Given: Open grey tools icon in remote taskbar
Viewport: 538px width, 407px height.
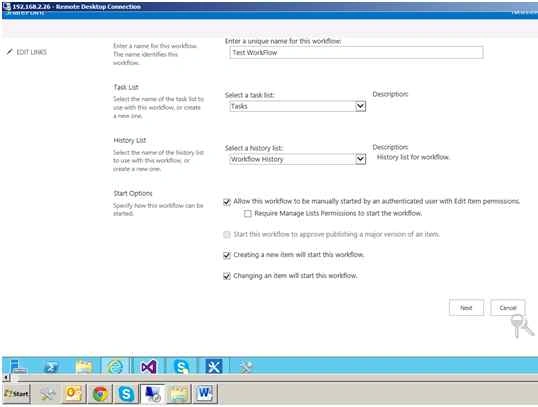Looking at the screenshot, I should 246,367.
